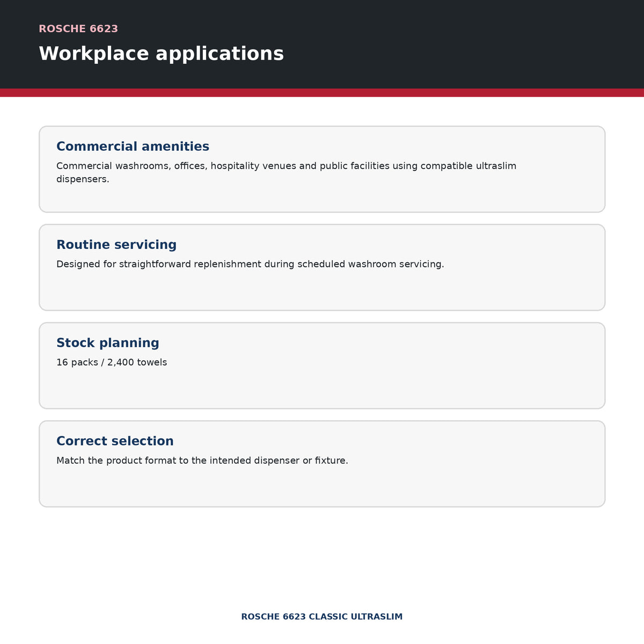
Task: Click the 16 packs / 2,400 towels text
Action: [x=112, y=362]
